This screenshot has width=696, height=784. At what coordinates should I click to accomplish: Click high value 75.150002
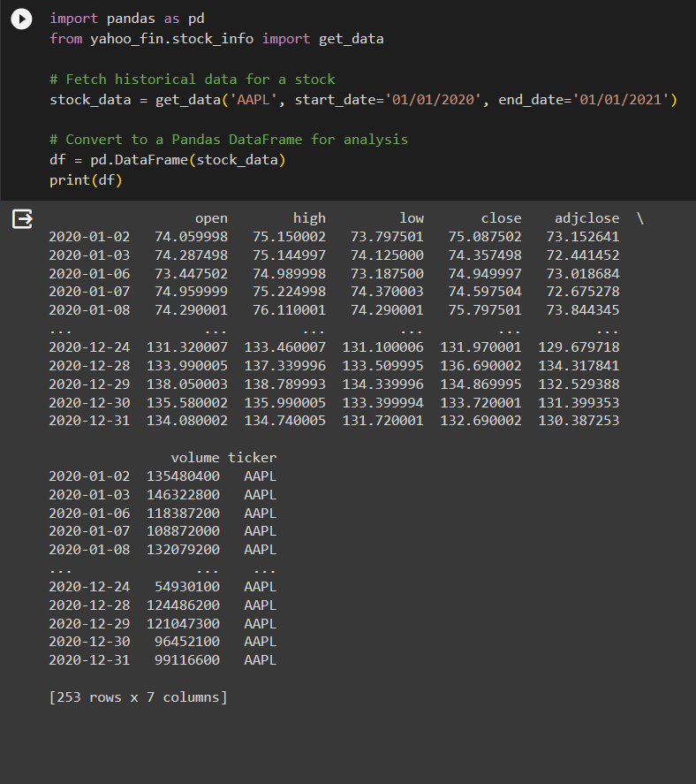click(x=289, y=237)
